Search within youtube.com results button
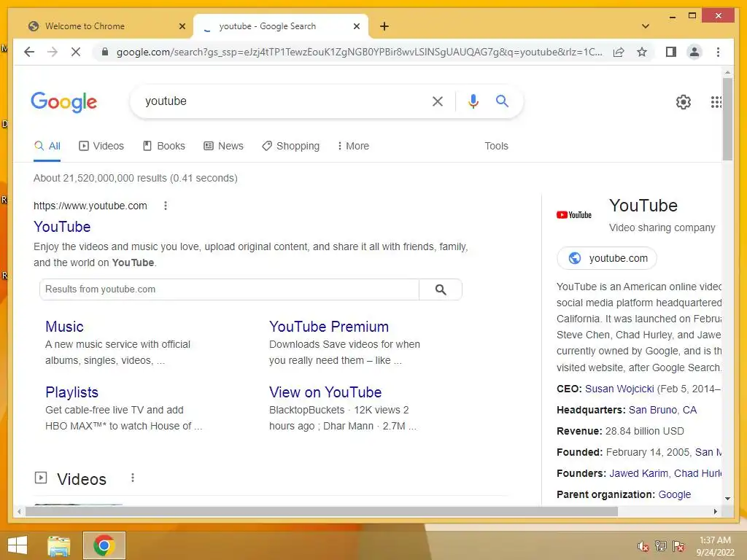Viewport: 747px width, 560px height. (441, 289)
